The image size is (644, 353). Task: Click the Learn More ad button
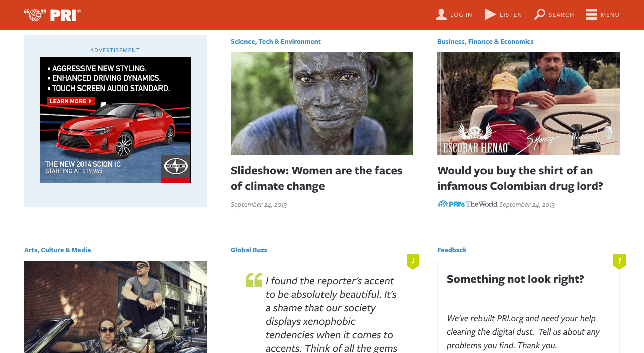tap(70, 101)
